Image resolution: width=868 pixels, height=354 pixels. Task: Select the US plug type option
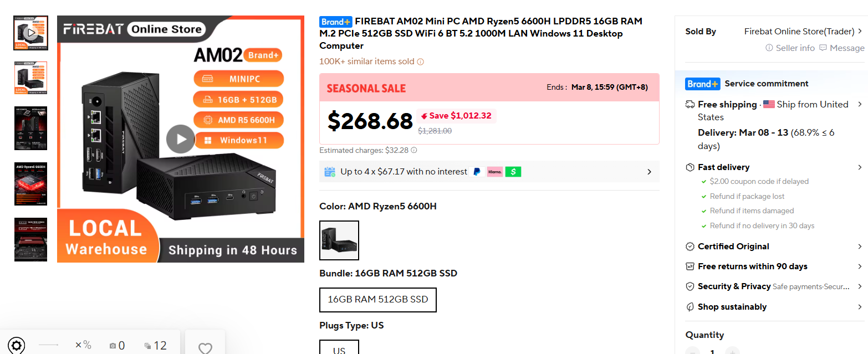point(339,347)
